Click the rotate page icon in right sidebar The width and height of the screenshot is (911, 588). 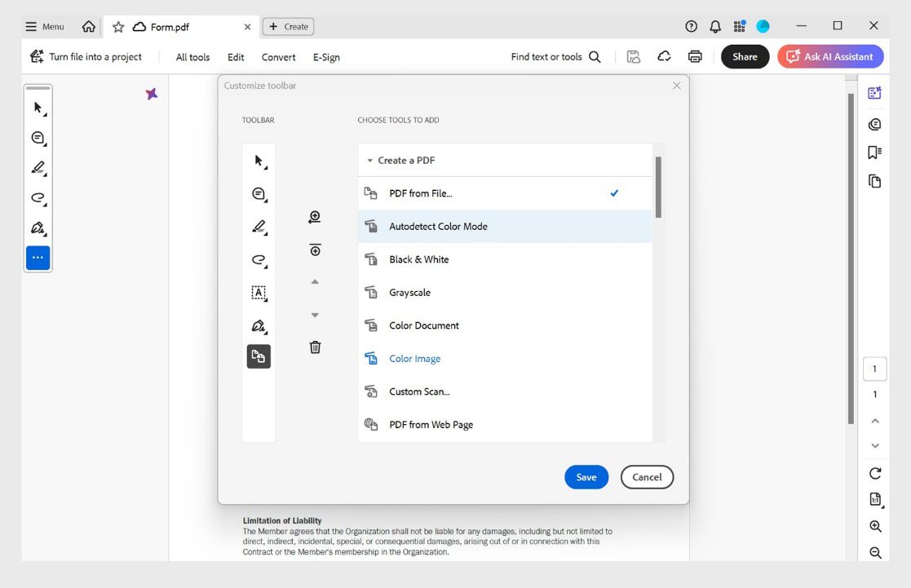(874, 472)
